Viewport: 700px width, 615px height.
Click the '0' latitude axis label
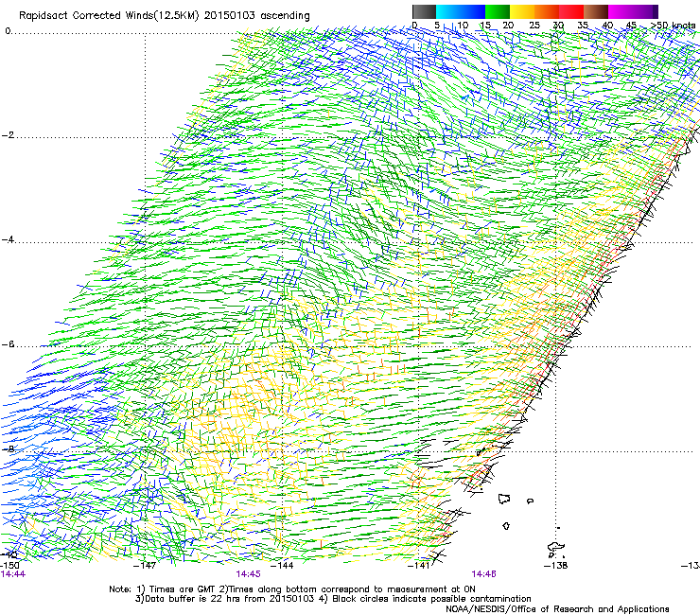pos(8,31)
